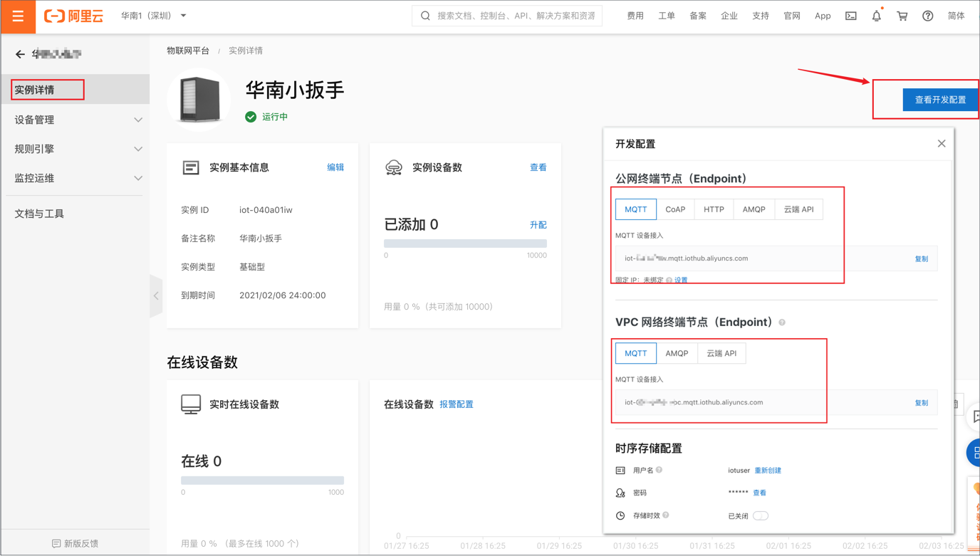
Task: Select the VPC endpoint MQTT tab
Action: click(x=636, y=353)
